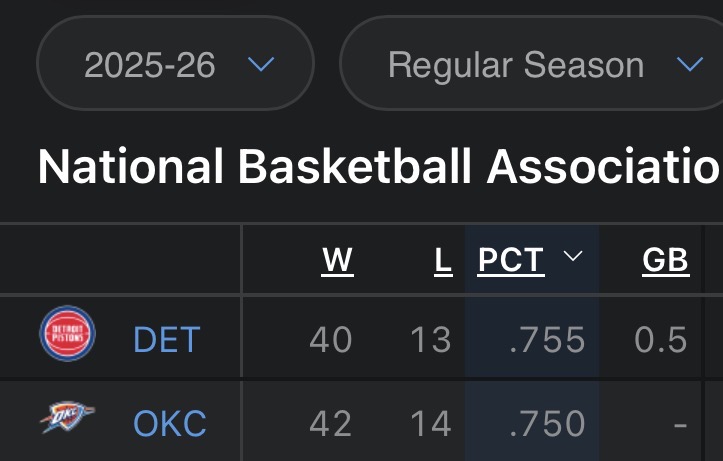Viewport: 723px width, 461px height.
Task: Click DET's 0.5 games behind value
Action: coord(661,340)
